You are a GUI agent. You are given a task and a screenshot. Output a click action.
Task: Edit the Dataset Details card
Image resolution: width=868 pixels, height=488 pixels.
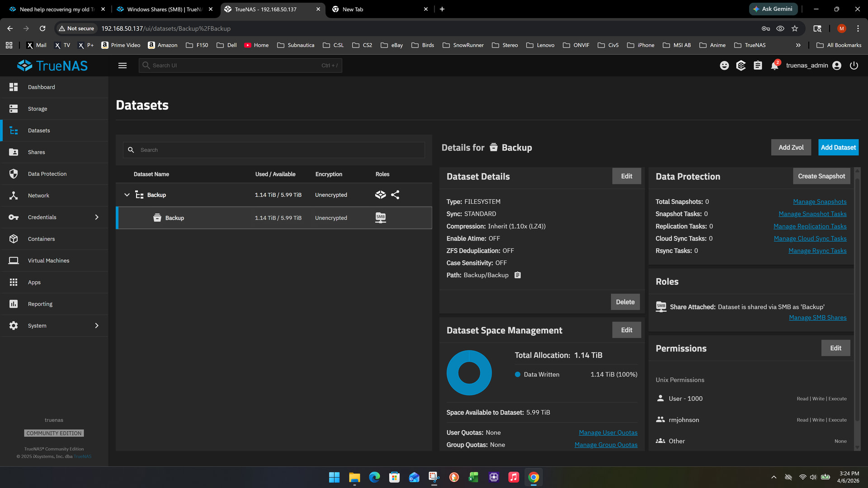(x=627, y=176)
